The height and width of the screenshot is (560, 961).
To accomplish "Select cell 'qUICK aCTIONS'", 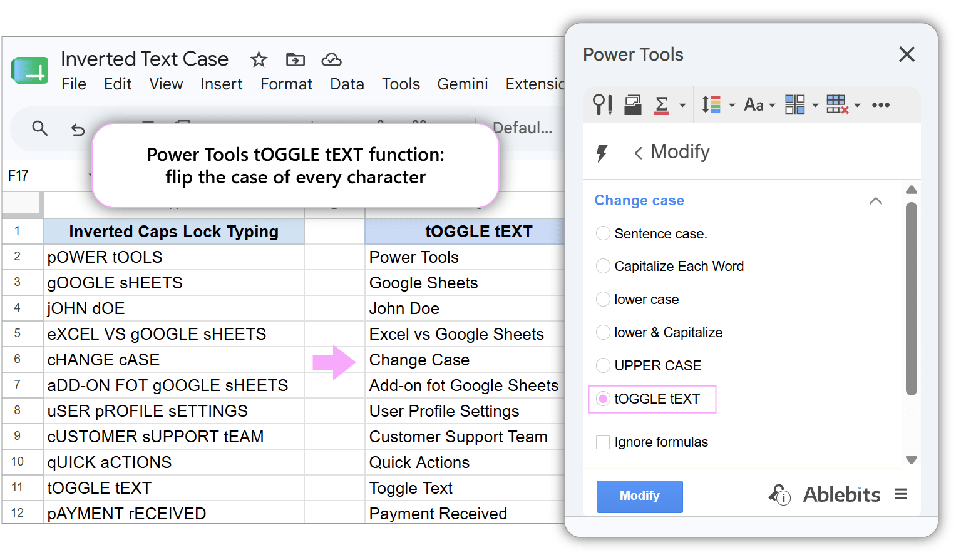I will click(x=174, y=462).
